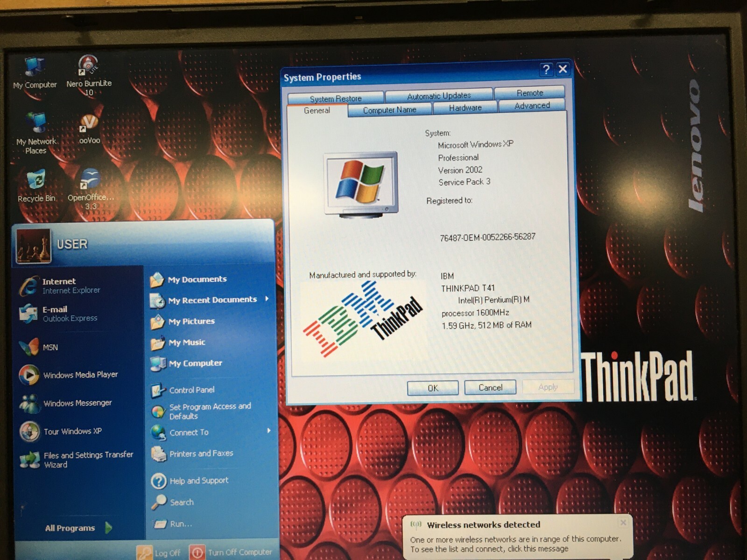
Task: Switch to the Advanced tab
Action: pyautogui.click(x=532, y=105)
